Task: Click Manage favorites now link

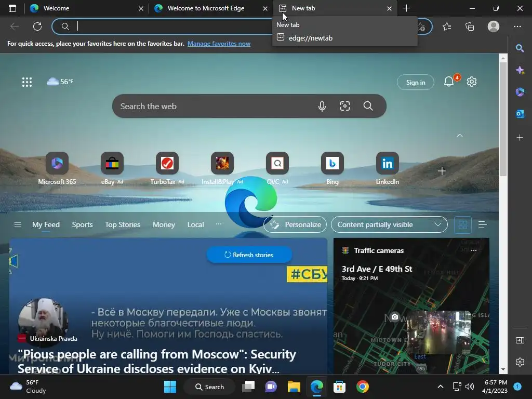Action: point(219,44)
